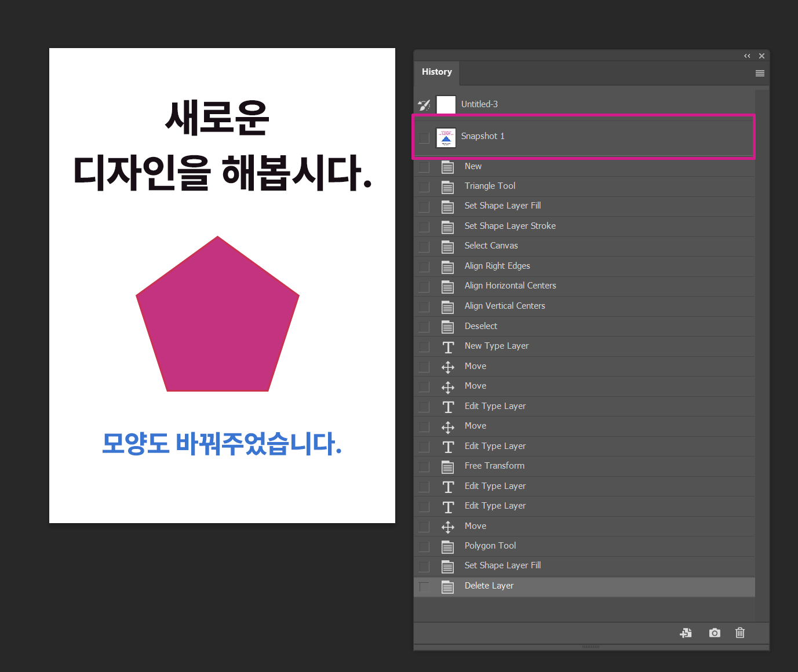Image resolution: width=798 pixels, height=672 pixels.
Task: Create a new snapshot with camera icon
Action: click(x=715, y=633)
